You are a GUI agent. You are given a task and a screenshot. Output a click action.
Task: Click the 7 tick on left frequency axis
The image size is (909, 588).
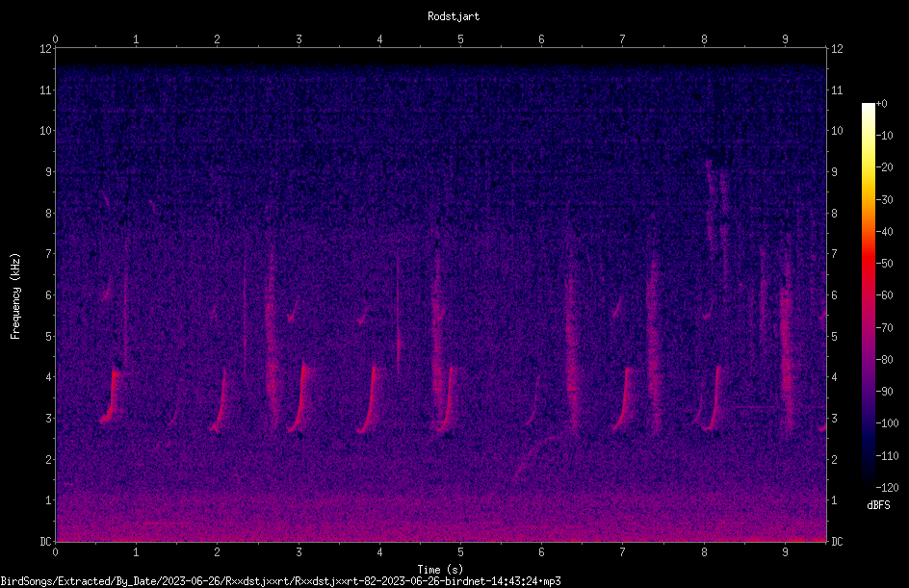(x=49, y=254)
